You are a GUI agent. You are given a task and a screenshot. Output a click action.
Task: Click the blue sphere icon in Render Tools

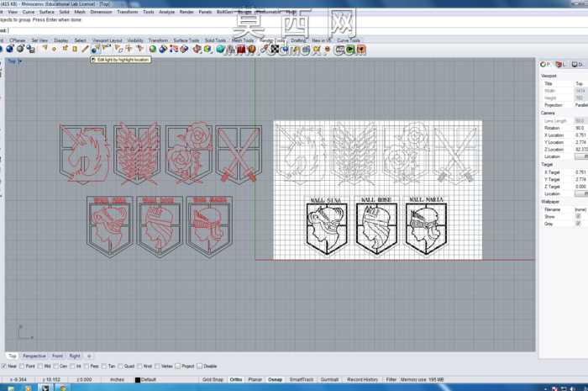(10, 49)
